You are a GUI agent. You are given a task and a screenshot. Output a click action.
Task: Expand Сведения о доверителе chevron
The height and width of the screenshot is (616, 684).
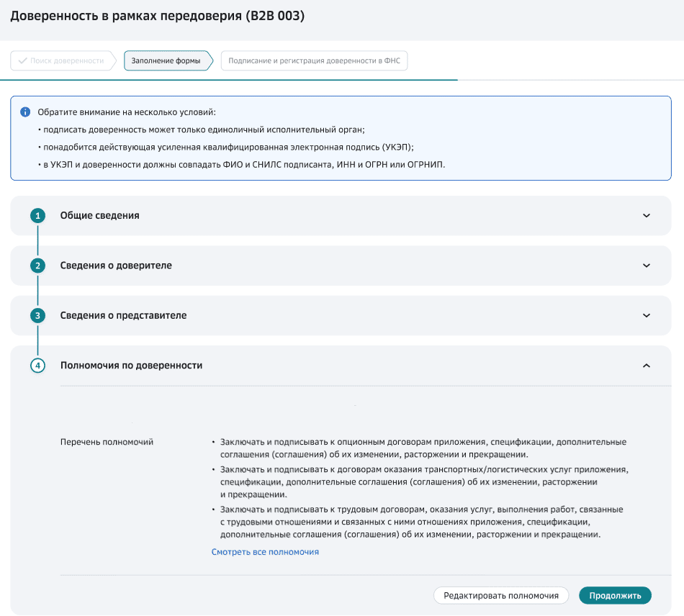tap(647, 266)
